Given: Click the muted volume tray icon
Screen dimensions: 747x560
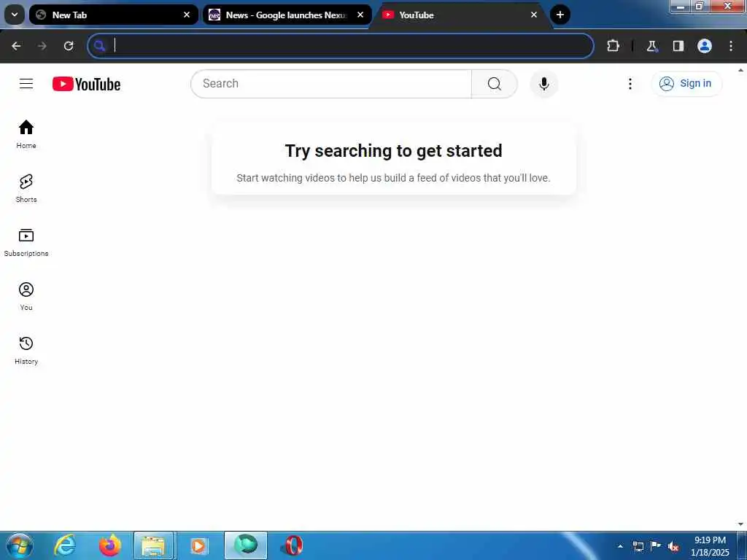Looking at the screenshot, I should 673,546.
